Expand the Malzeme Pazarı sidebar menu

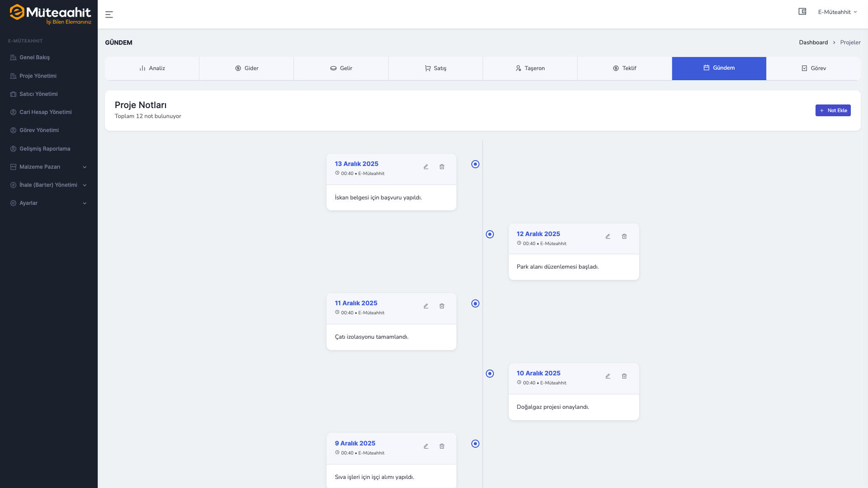tap(48, 167)
